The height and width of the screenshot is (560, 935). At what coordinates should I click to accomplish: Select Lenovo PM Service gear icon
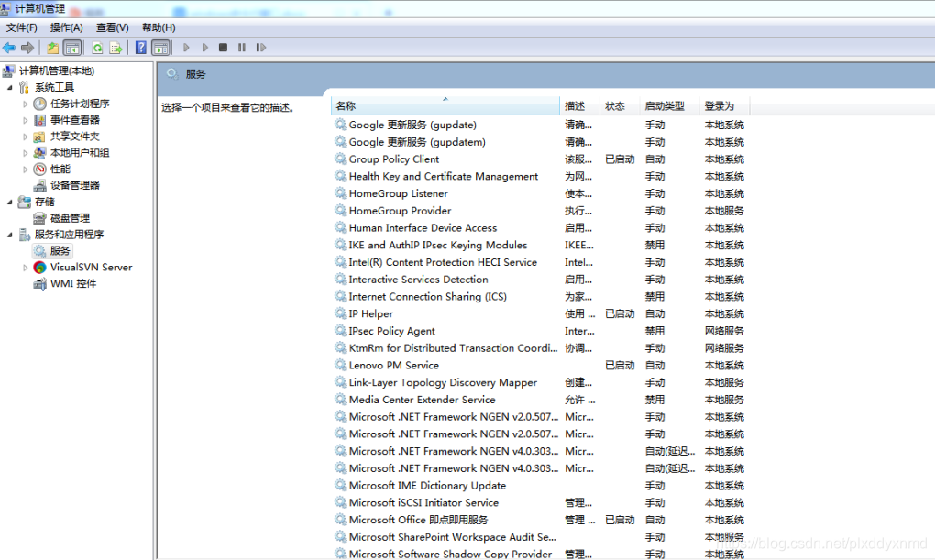tap(340, 365)
